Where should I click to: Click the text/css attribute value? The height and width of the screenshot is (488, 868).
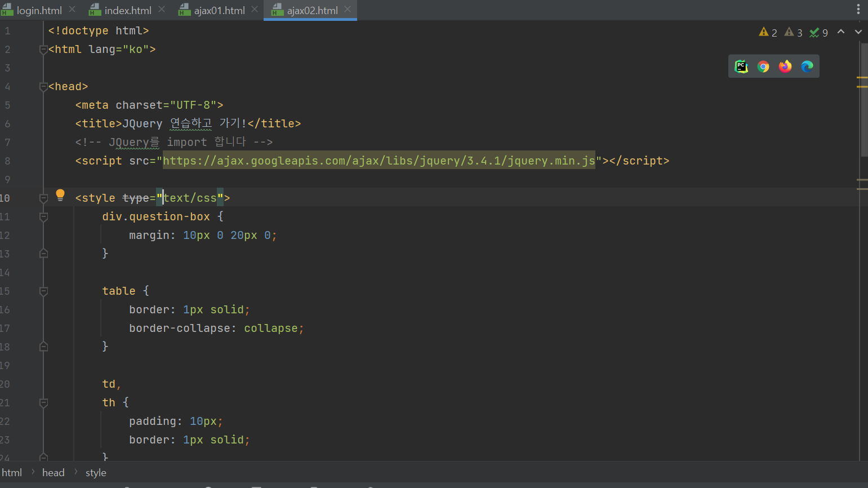coord(190,198)
